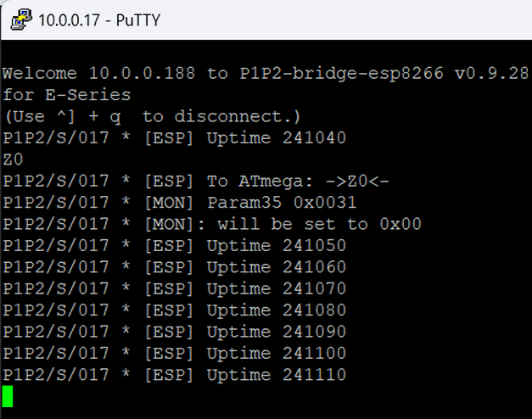Click the Uptime 241050 line
The height and width of the screenshot is (419, 532).
(174, 246)
